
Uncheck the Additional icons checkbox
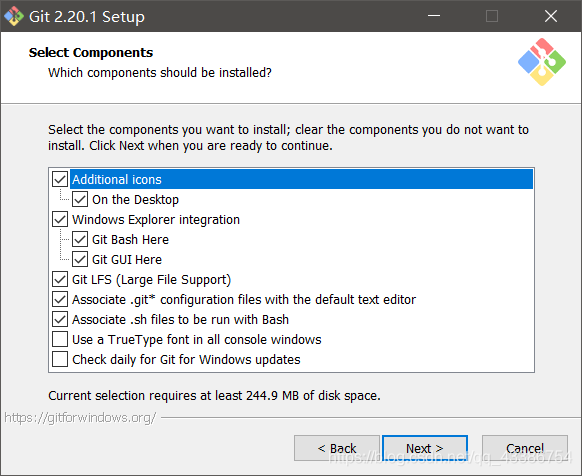coord(60,179)
